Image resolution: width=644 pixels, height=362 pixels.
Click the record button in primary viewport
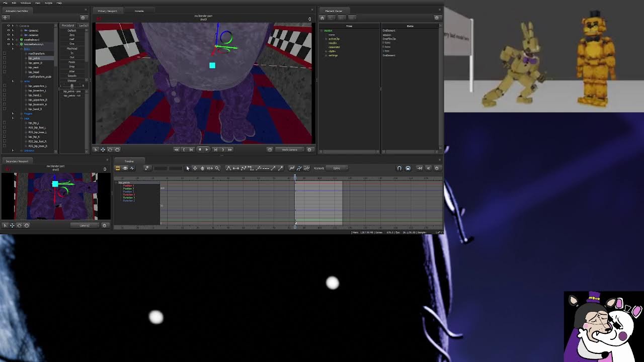click(200, 149)
